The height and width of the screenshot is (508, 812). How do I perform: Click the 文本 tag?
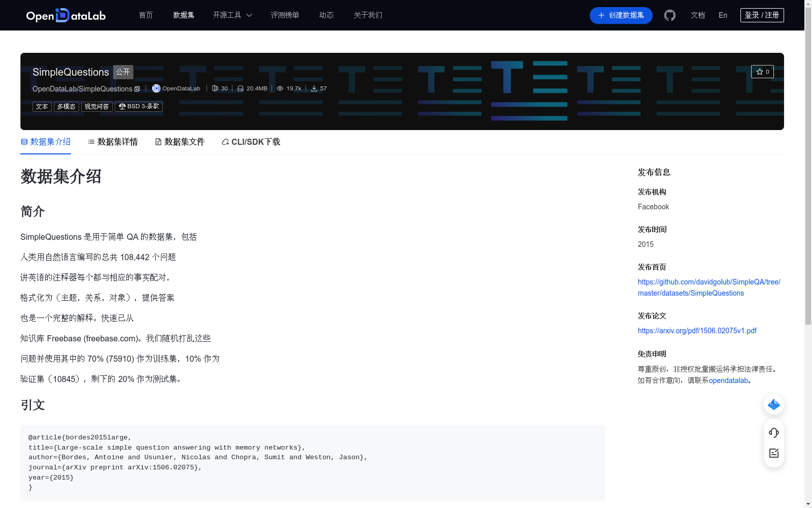point(42,106)
